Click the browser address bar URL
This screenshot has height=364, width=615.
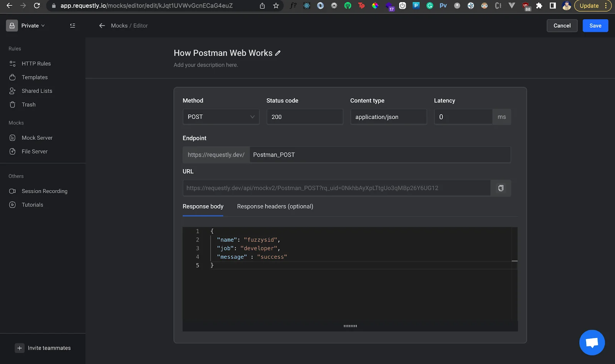pyautogui.click(x=146, y=6)
